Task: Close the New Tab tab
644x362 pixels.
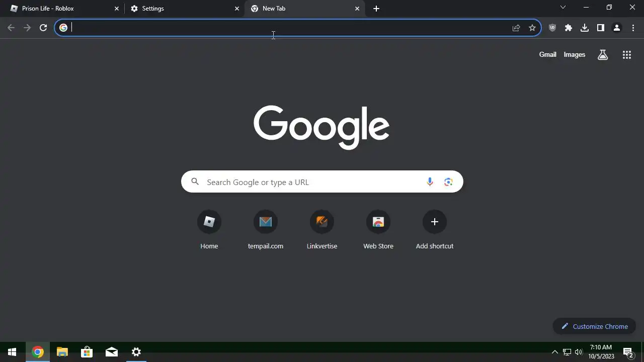Action: pyautogui.click(x=357, y=9)
